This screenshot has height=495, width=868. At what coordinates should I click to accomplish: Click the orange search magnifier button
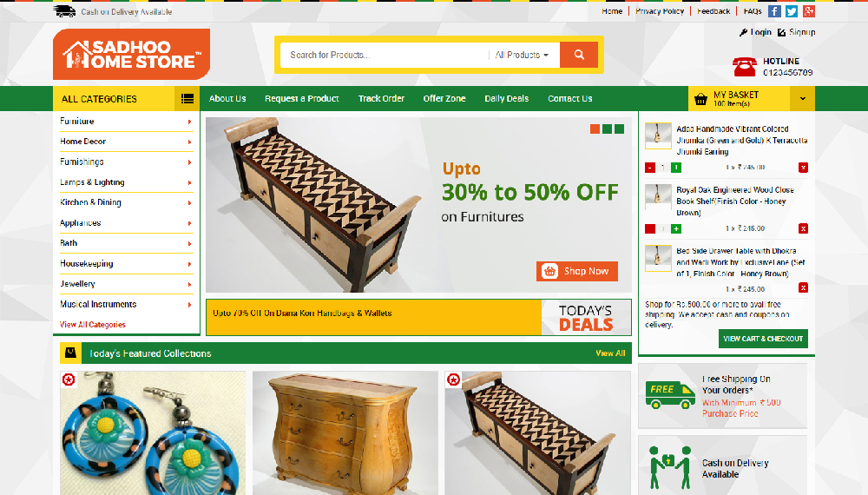click(x=579, y=55)
